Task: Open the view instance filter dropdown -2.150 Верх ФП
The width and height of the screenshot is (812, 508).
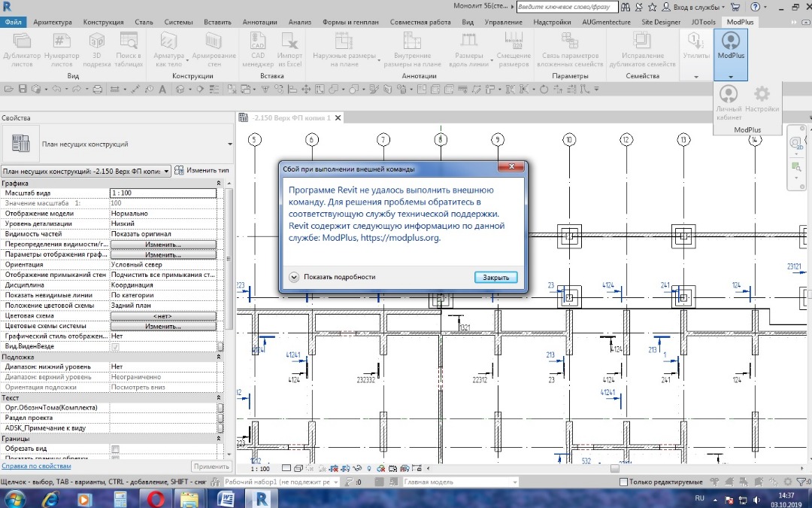Action: [86, 171]
